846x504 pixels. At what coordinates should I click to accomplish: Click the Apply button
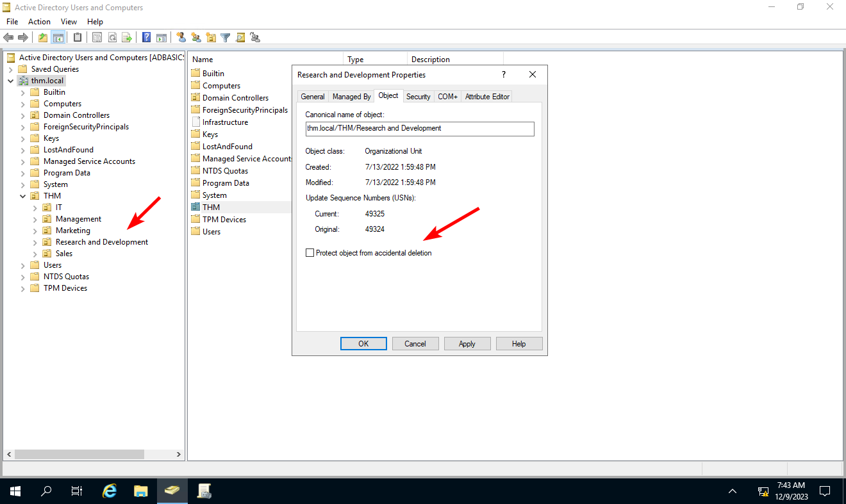(x=467, y=344)
